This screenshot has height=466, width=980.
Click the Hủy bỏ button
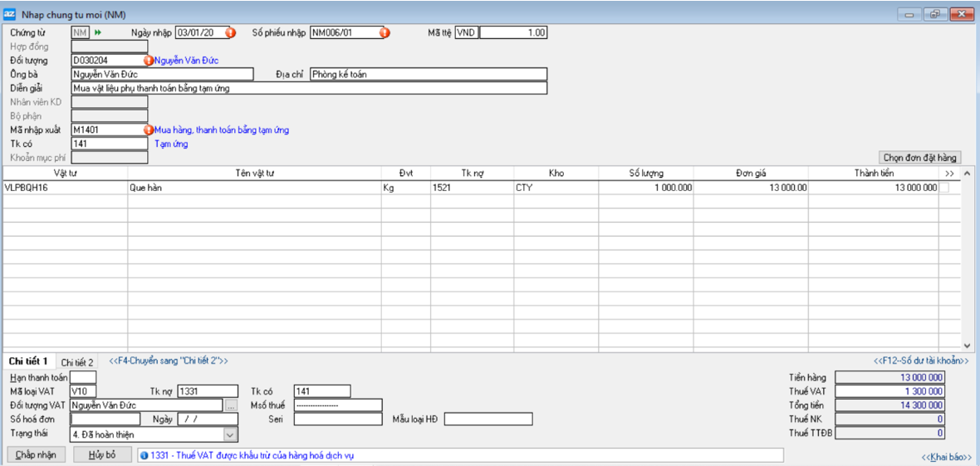102,455
